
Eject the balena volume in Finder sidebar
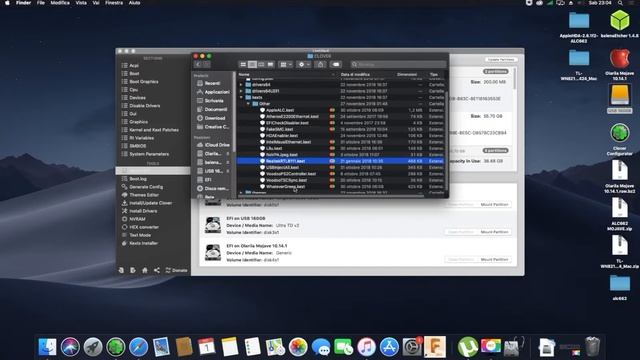[x=228, y=162]
